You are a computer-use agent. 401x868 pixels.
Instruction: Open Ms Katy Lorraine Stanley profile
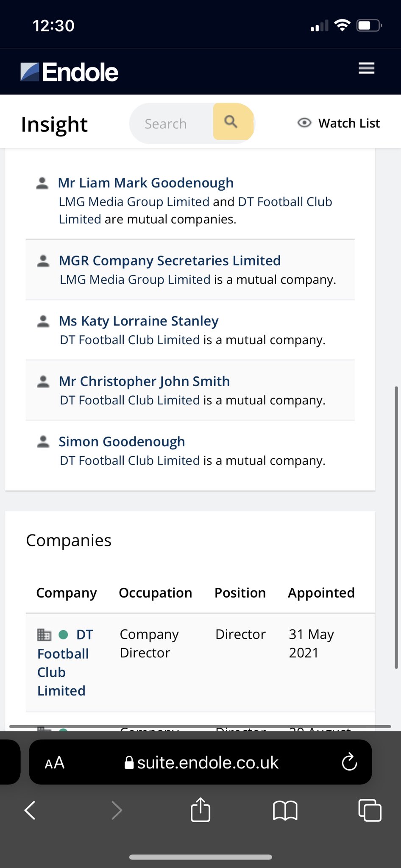(139, 321)
